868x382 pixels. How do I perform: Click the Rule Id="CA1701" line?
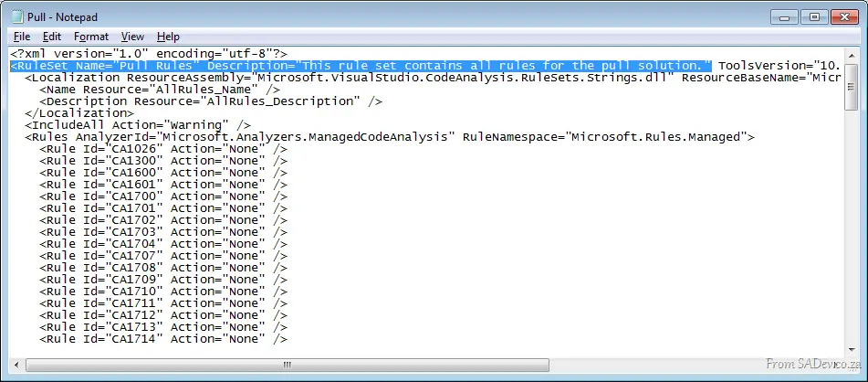pyautogui.click(x=163, y=208)
